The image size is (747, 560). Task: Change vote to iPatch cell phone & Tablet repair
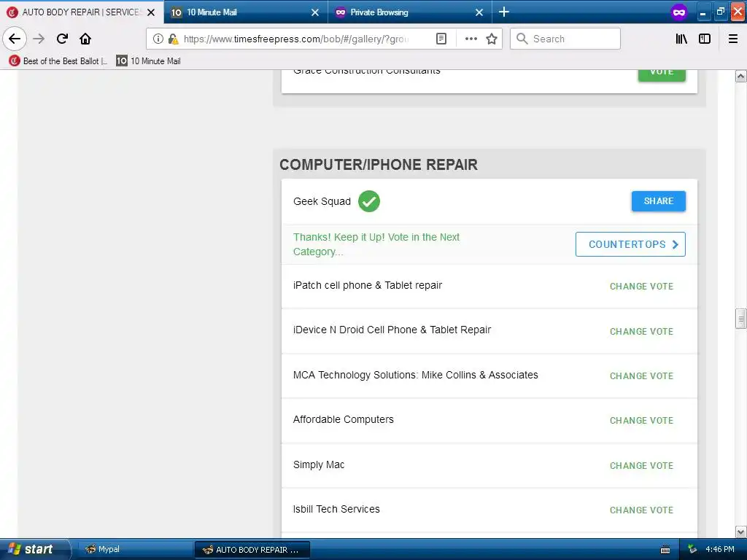(641, 286)
